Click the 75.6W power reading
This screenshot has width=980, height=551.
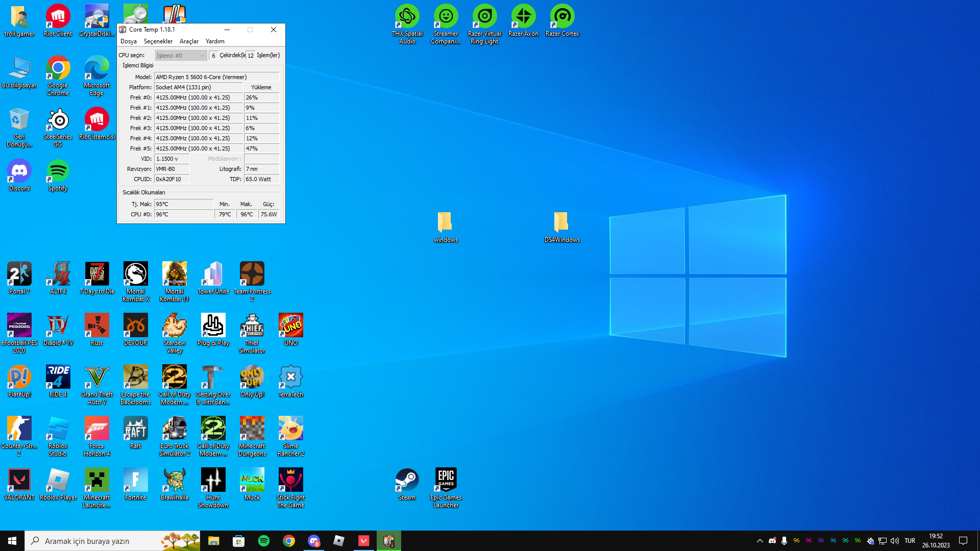click(x=269, y=214)
